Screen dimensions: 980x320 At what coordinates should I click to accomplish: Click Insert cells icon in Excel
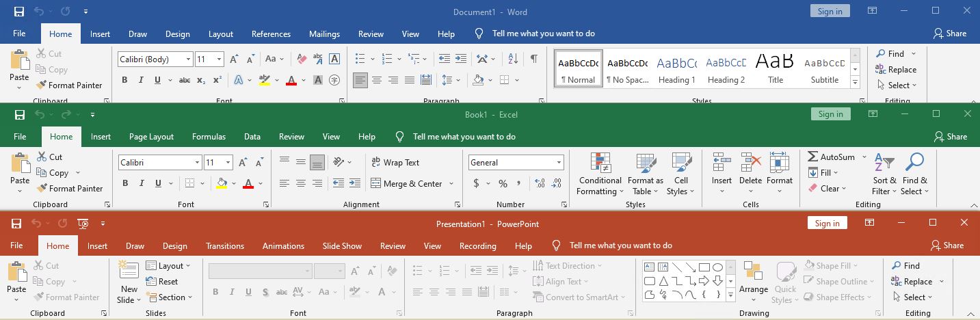pos(722,163)
